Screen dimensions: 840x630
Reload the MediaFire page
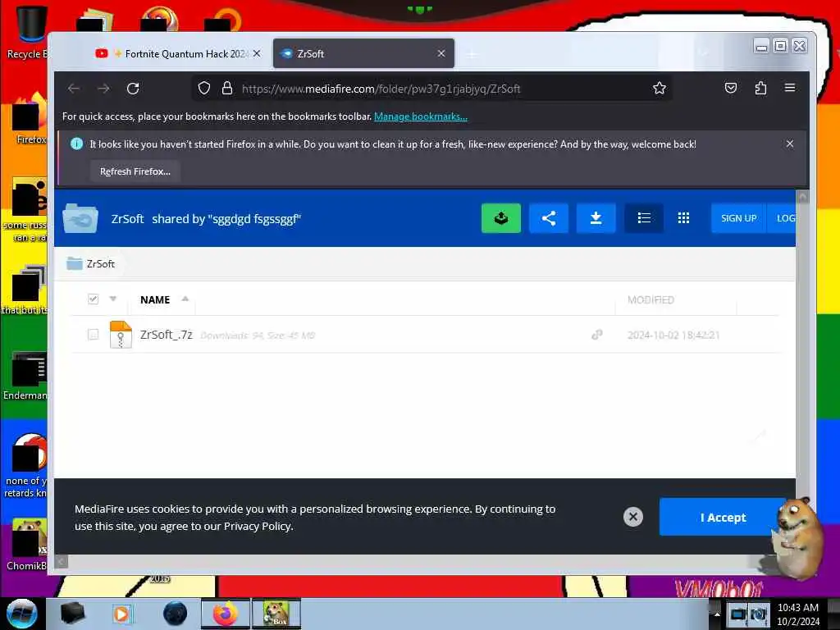click(x=133, y=89)
